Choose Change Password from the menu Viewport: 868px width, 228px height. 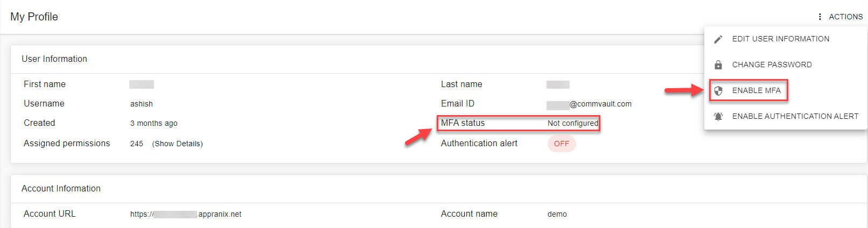click(772, 65)
